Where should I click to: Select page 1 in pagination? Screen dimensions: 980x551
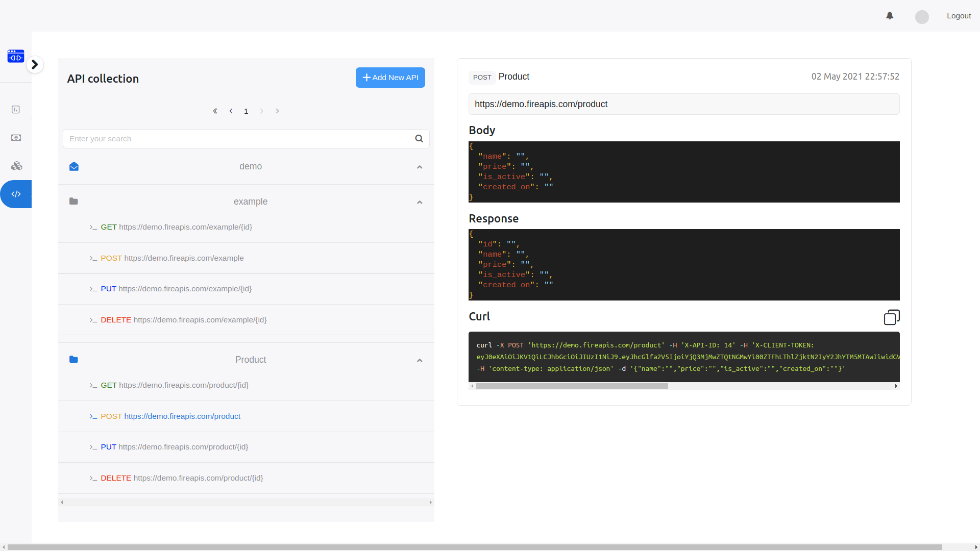(x=246, y=111)
